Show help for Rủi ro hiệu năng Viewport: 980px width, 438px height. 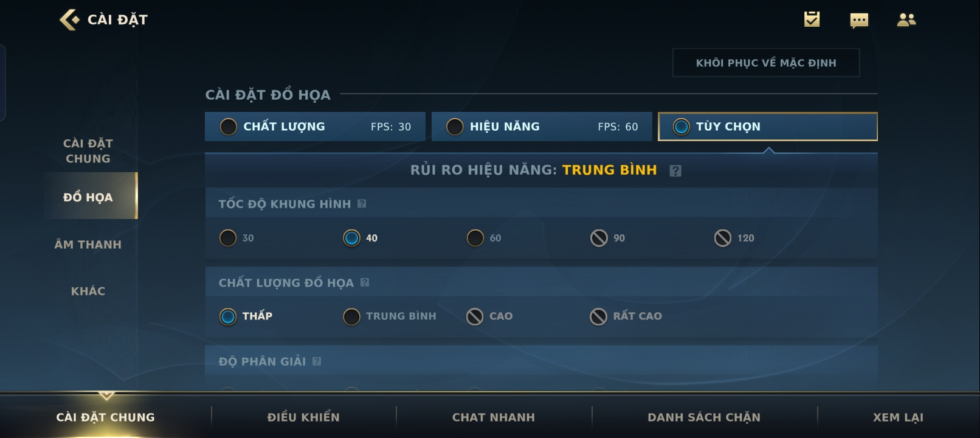tap(675, 171)
